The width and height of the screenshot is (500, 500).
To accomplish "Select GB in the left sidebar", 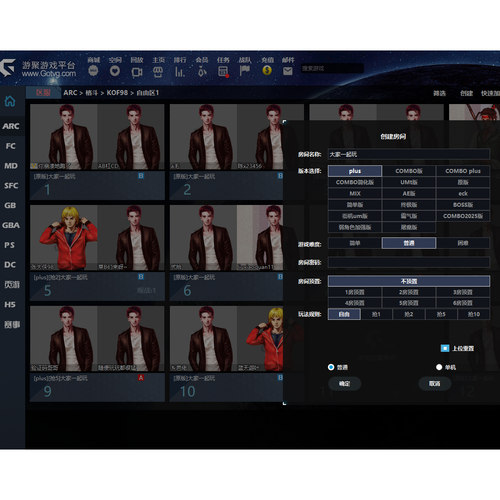I will 10,205.
